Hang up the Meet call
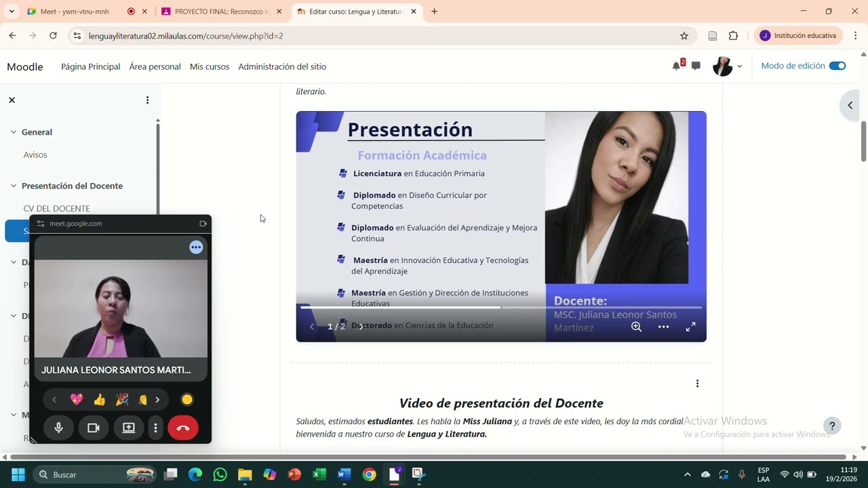This screenshot has width=868, height=488. (182, 428)
